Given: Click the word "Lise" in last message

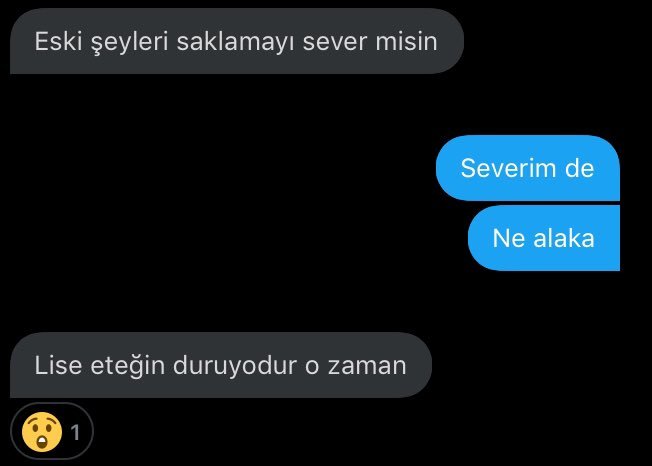Looking at the screenshot, I should (58, 365).
